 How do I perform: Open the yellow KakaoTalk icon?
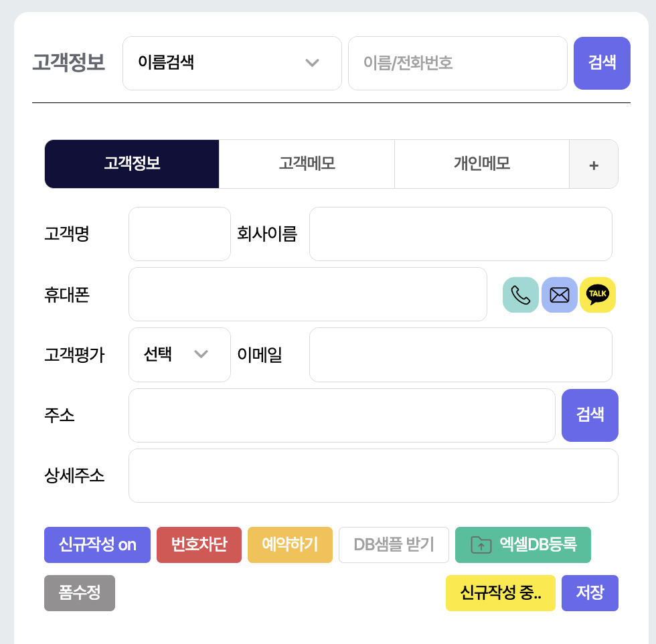(x=598, y=295)
